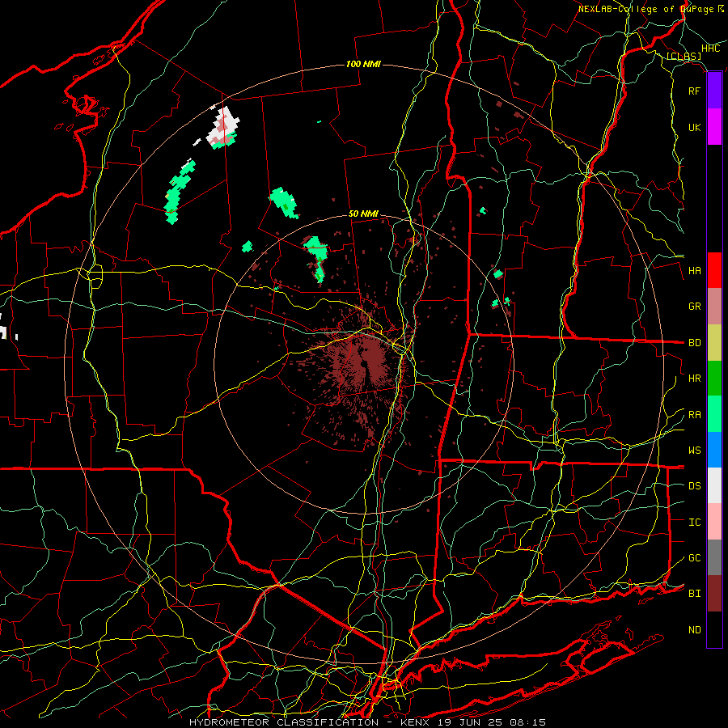The height and width of the screenshot is (728, 728).
Task: Click the '50 NMI' range ring label
Action: pyautogui.click(x=363, y=214)
